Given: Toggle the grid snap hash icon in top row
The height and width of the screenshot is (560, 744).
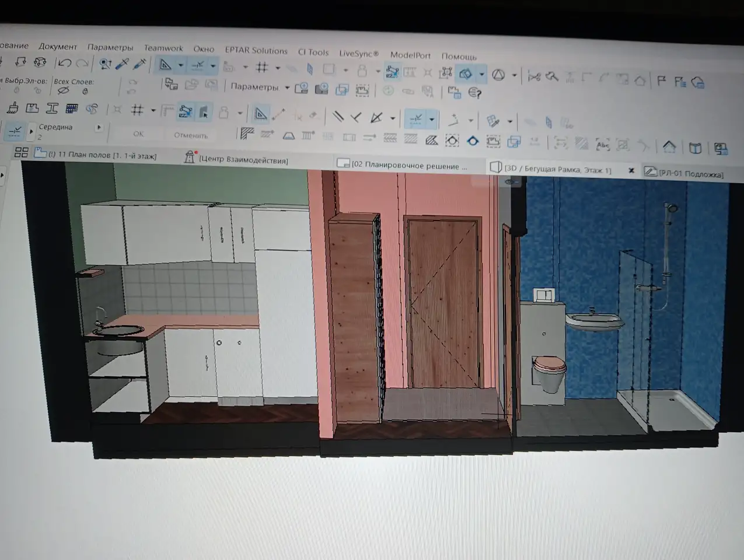Looking at the screenshot, I should [262, 67].
